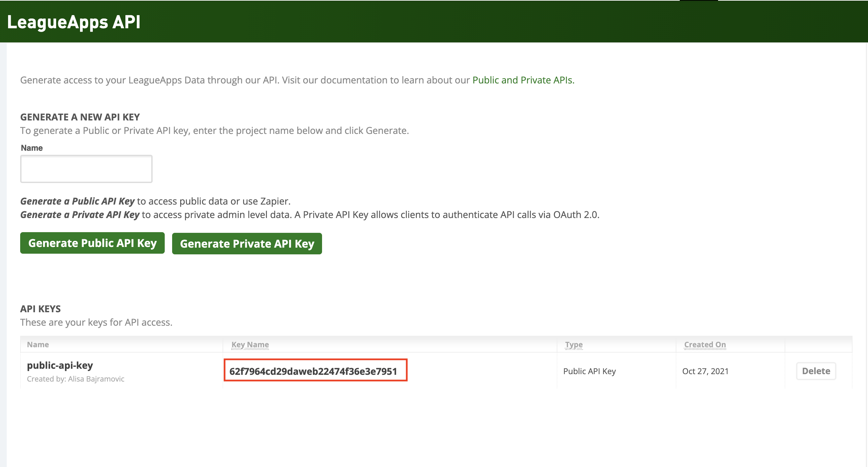The image size is (868, 467).
Task: Open the Public and Private APIs link
Action: [x=523, y=80]
